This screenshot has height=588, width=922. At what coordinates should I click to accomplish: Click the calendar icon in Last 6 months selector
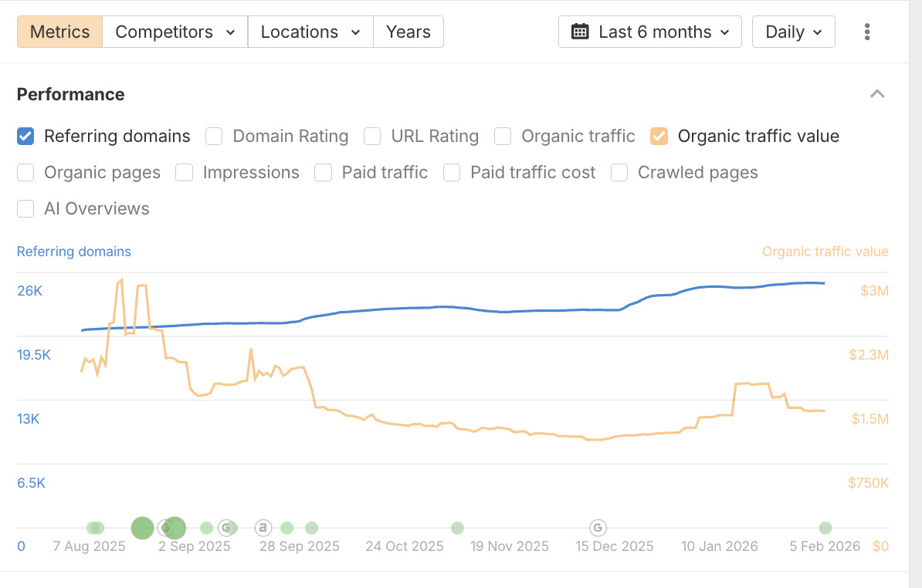point(581,32)
